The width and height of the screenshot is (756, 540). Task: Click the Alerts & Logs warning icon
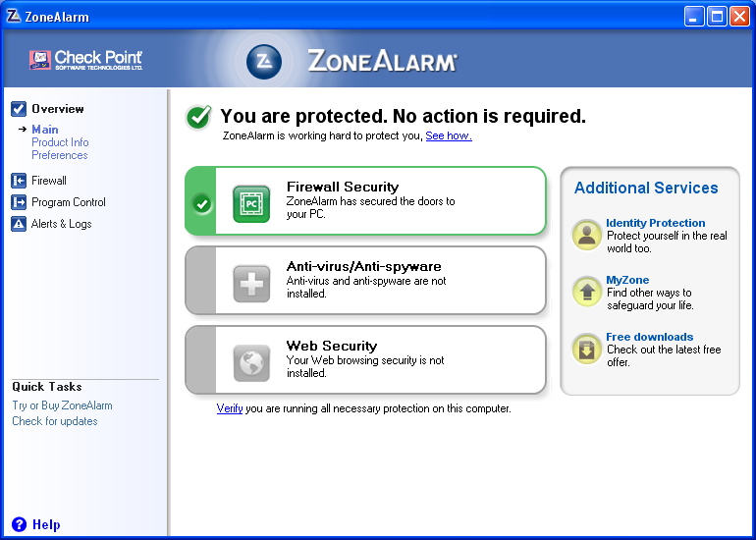tap(19, 224)
